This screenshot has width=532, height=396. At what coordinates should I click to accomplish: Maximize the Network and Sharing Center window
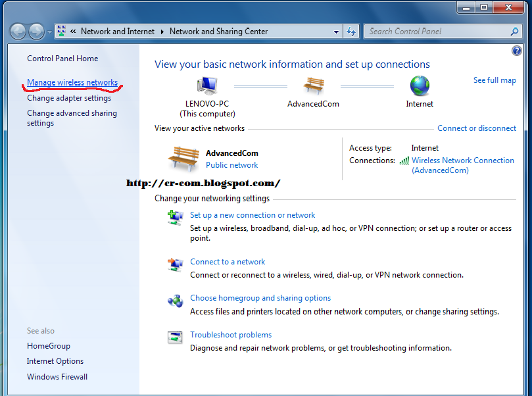pyautogui.click(x=484, y=7)
